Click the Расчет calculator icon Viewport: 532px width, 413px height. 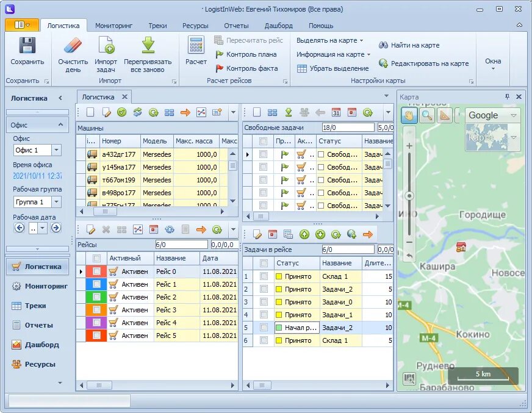(196, 45)
